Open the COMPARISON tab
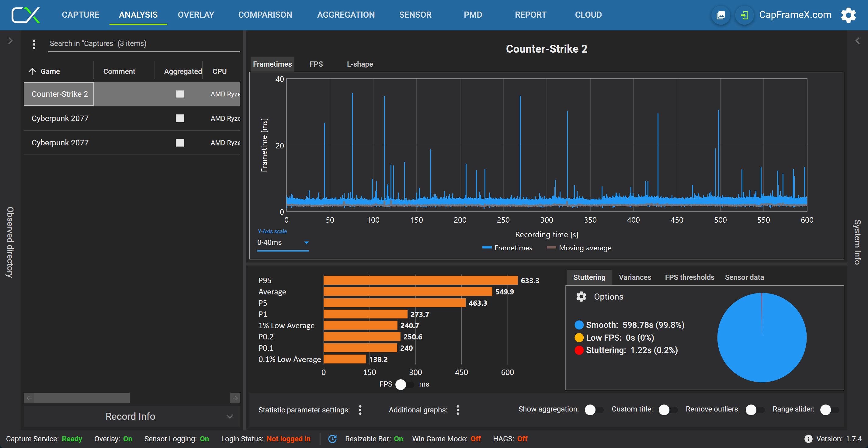 (265, 15)
